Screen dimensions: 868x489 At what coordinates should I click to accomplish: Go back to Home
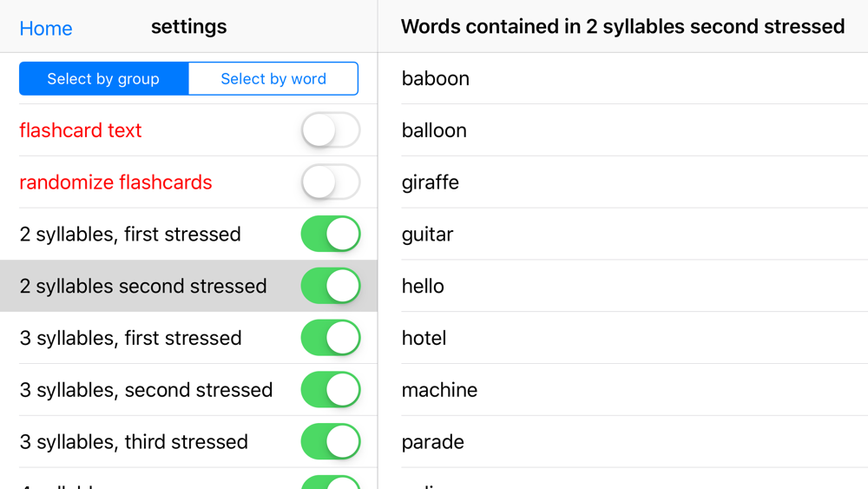point(45,28)
